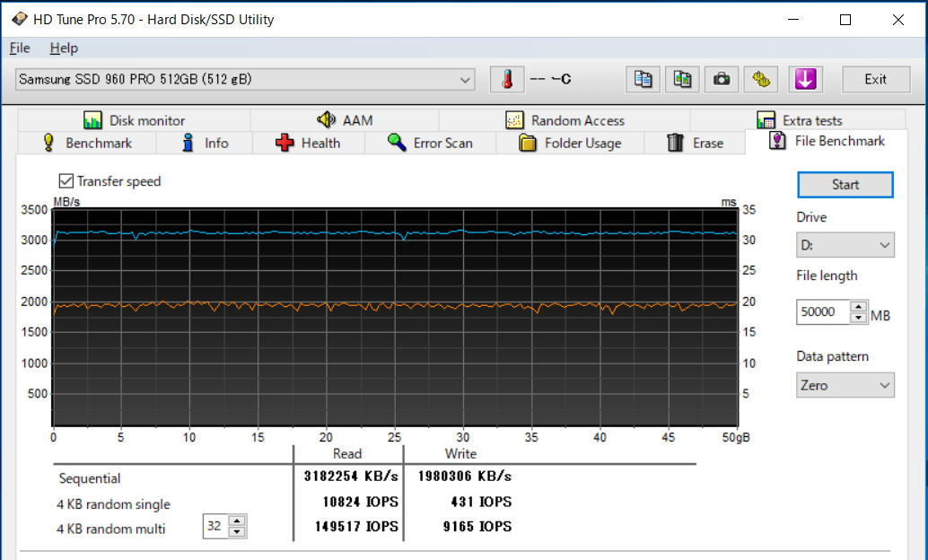Click Sequential read value 3182254 KB/s

pos(351,477)
